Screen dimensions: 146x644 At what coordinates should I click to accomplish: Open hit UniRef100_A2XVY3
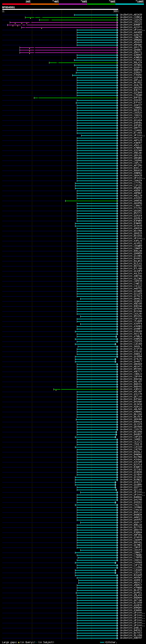tap(131, 27)
